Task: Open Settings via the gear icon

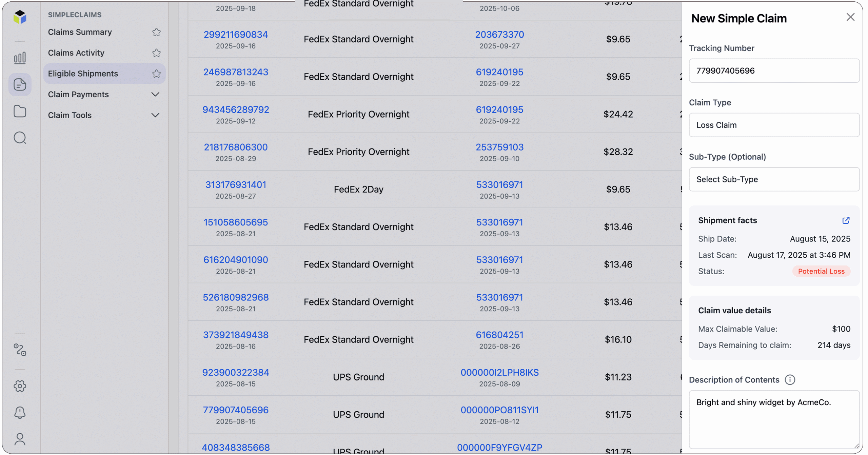Action: click(x=20, y=386)
